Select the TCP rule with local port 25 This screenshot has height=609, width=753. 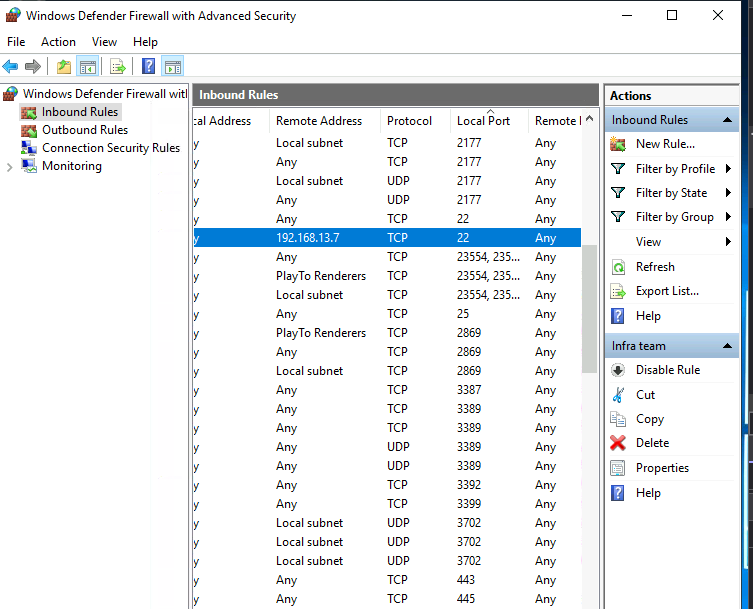[387, 314]
